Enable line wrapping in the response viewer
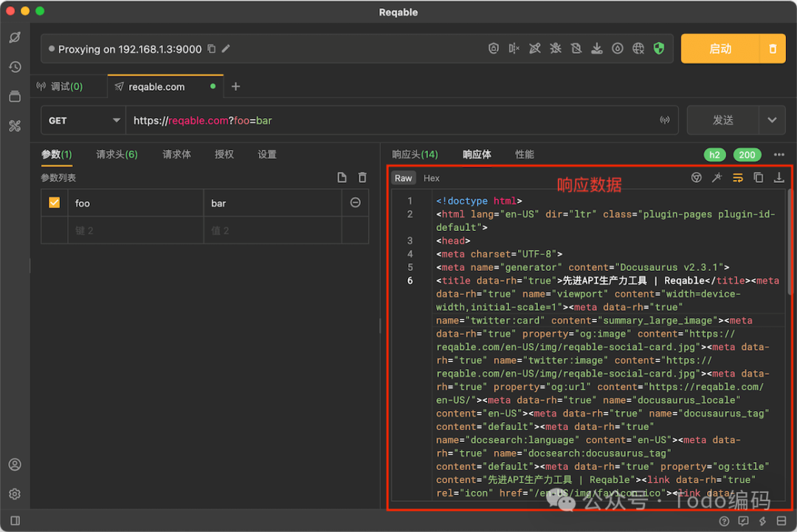This screenshot has height=532, width=797. click(737, 177)
